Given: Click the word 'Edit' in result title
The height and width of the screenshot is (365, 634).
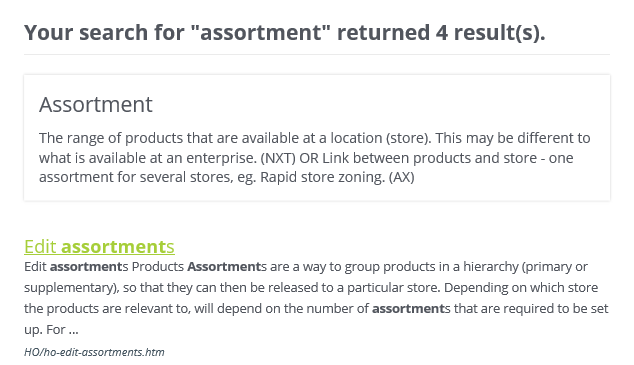Looking at the screenshot, I should [40, 247].
